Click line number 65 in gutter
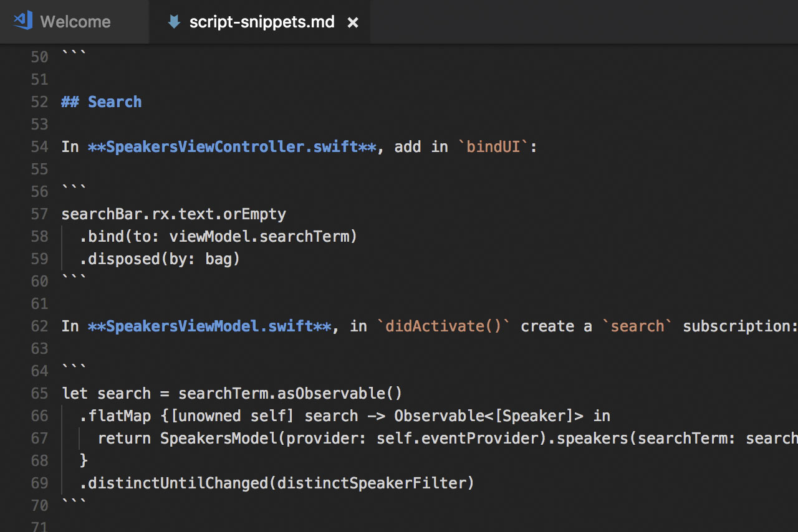The width and height of the screenshot is (798, 532). 39,393
